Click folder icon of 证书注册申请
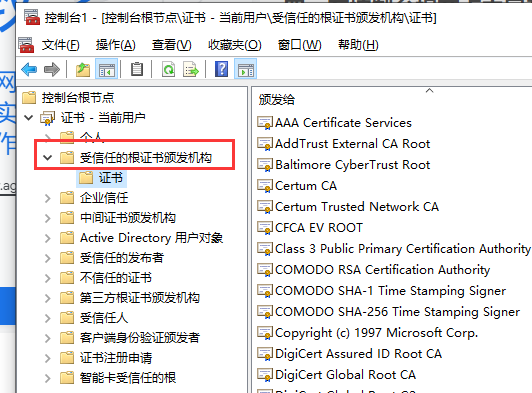 (67, 358)
